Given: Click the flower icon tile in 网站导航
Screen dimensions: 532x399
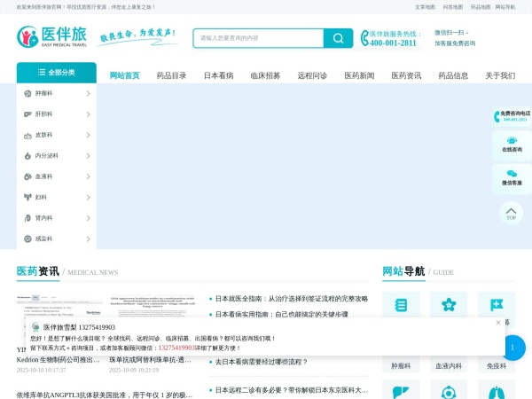Looking at the screenshot, I should [x=449, y=305].
